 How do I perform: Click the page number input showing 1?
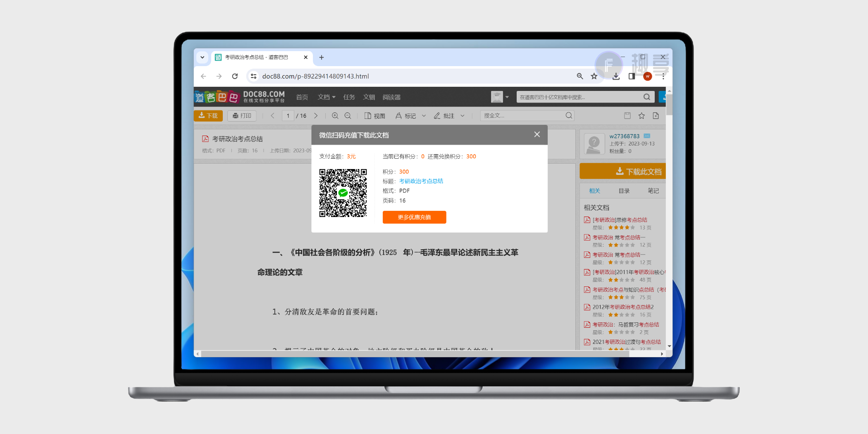[x=288, y=116]
